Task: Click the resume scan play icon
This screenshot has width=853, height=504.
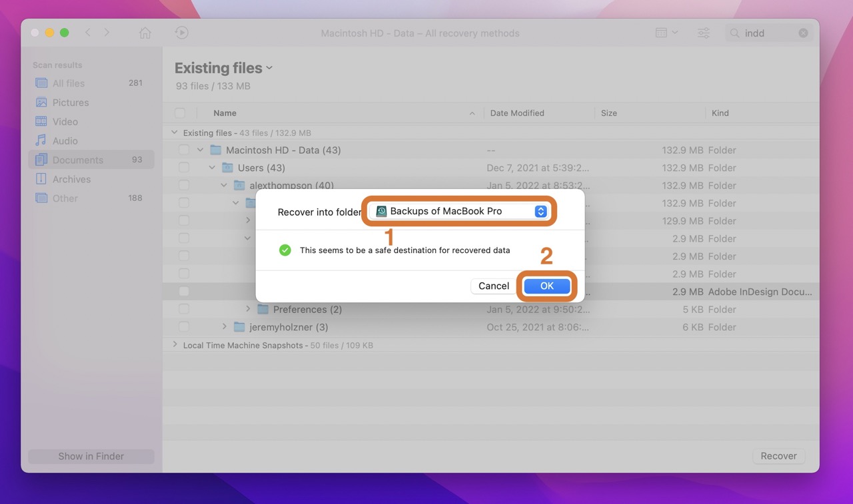Action: pos(181,33)
